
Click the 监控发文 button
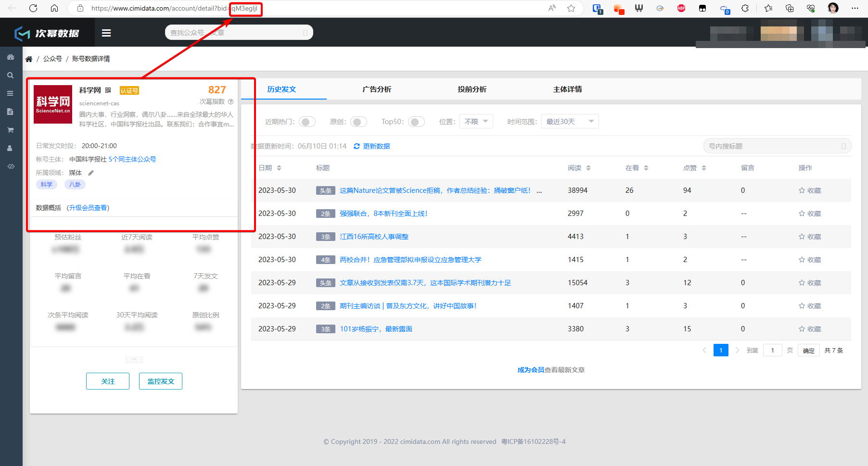tap(161, 381)
